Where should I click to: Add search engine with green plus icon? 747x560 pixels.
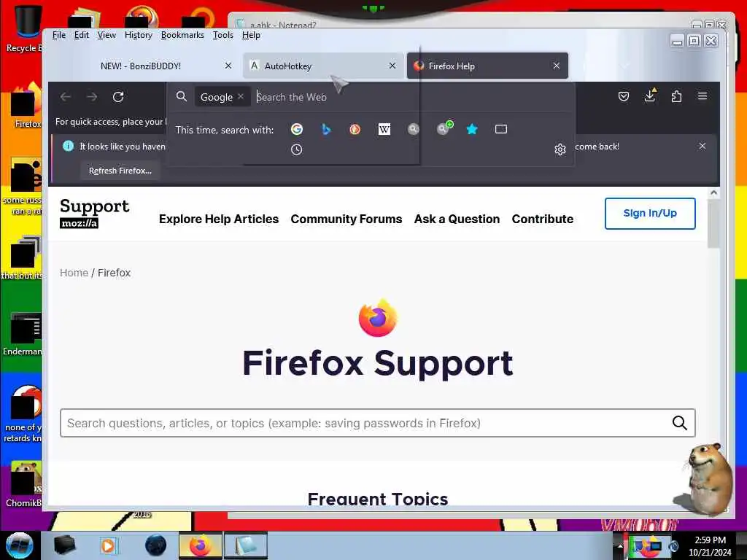pyautogui.click(x=444, y=128)
